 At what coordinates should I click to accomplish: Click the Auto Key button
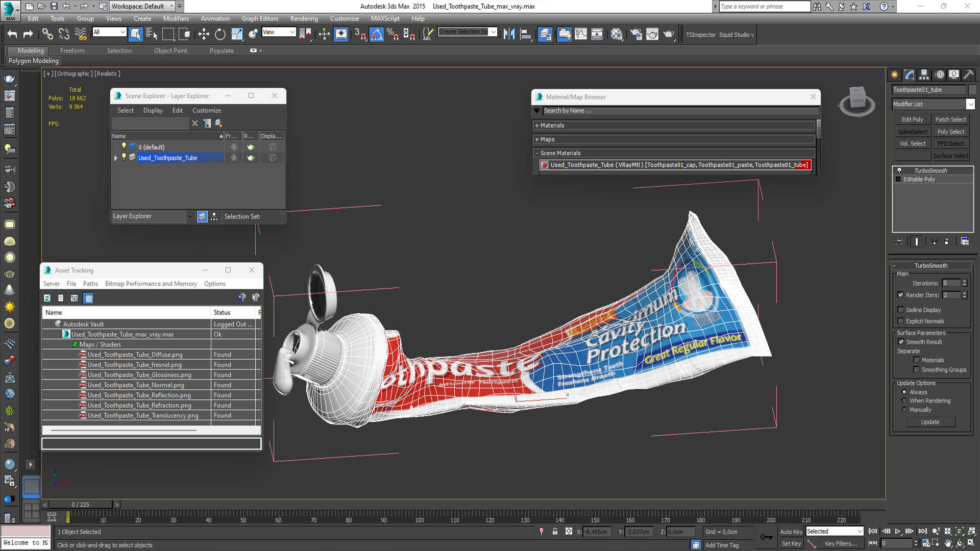point(791,532)
